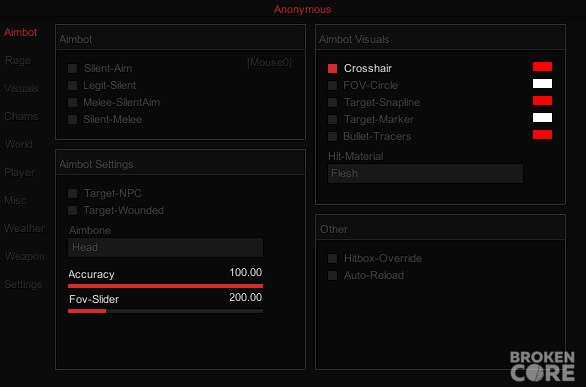586x387 pixels.
Task: Open Target-Marker white color swatch
Action: (x=542, y=118)
